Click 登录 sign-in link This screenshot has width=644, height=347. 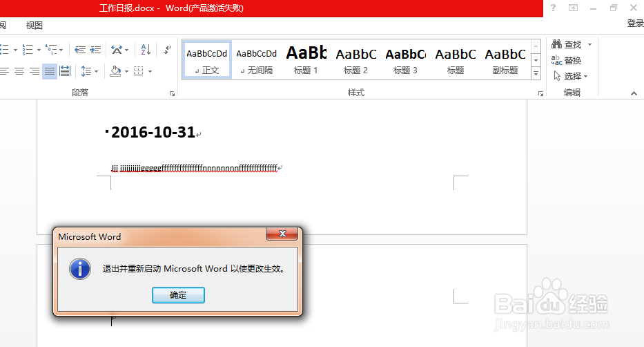tap(635, 24)
